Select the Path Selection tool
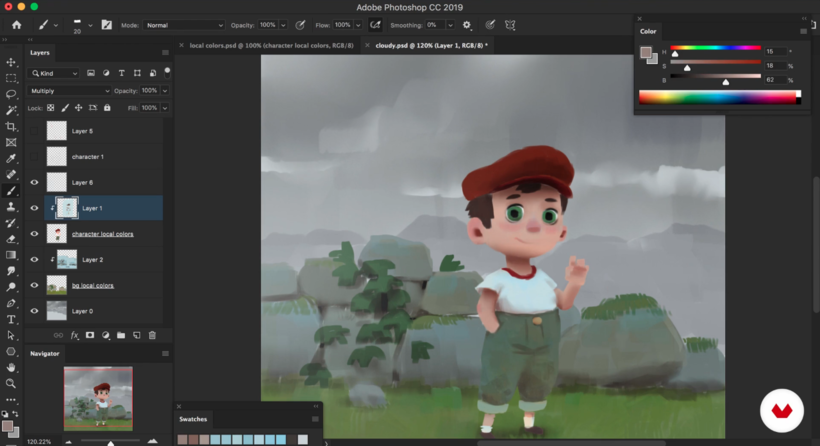820x446 pixels. pyautogui.click(x=10, y=336)
